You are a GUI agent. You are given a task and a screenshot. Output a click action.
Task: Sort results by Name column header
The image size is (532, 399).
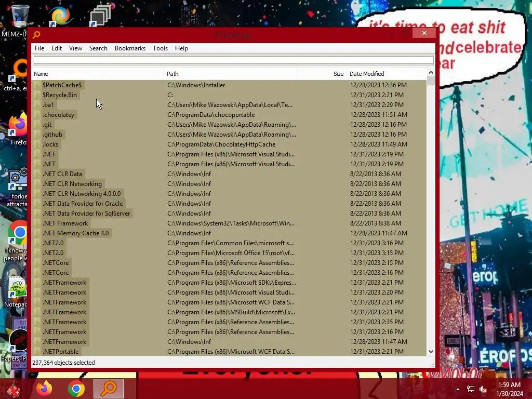98,74
